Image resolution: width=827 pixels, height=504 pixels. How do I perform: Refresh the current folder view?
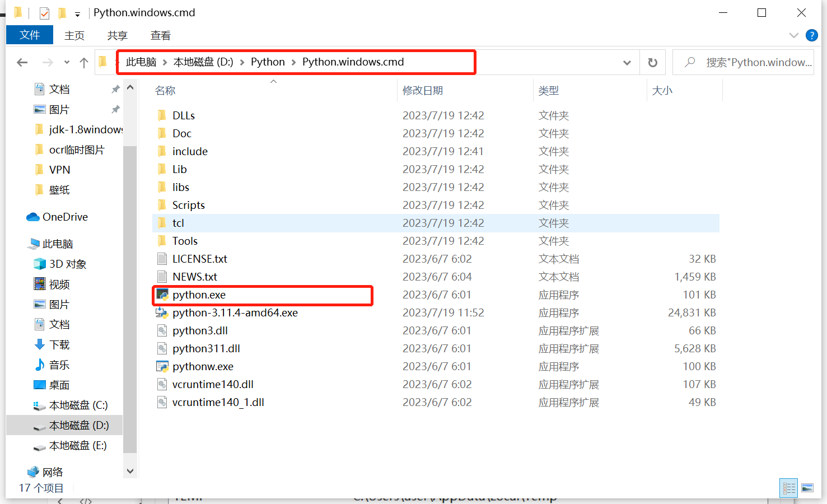point(652,63)
